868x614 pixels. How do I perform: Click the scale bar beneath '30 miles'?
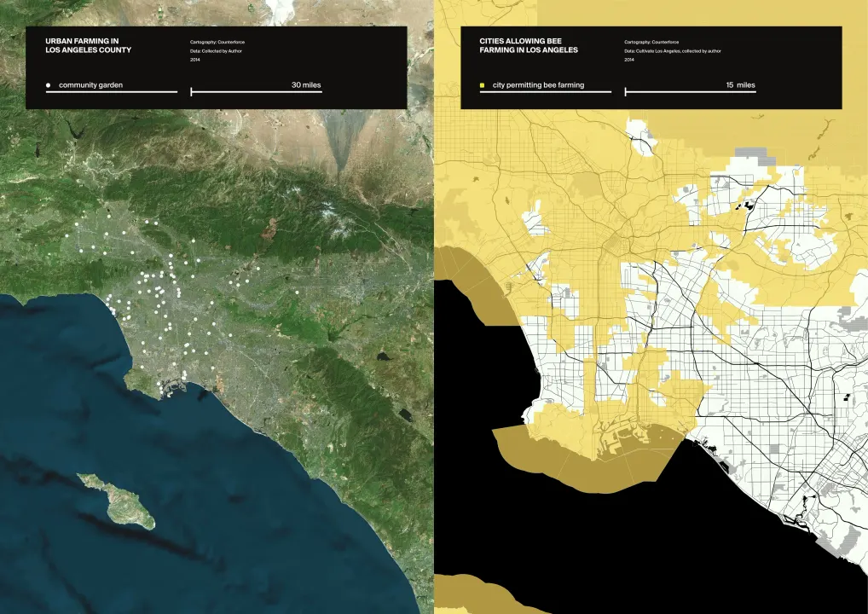point(257,92)
